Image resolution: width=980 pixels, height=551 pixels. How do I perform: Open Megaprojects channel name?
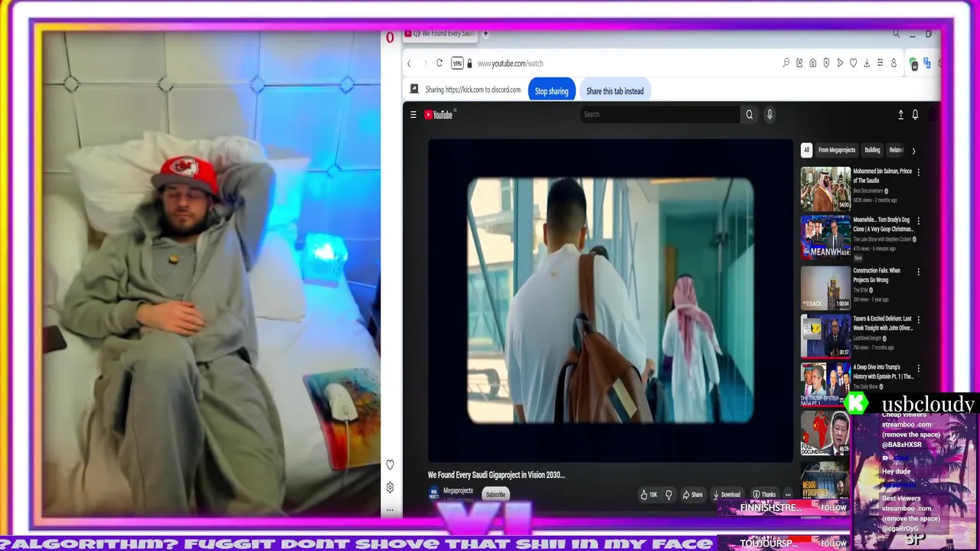(458, 491)
